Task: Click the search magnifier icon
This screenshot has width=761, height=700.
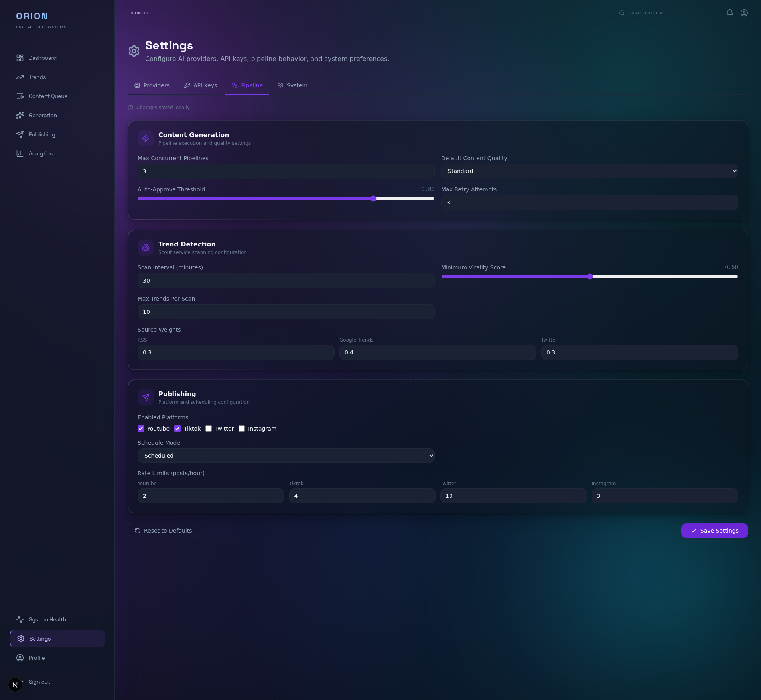Action: click(x=622, y=13)
